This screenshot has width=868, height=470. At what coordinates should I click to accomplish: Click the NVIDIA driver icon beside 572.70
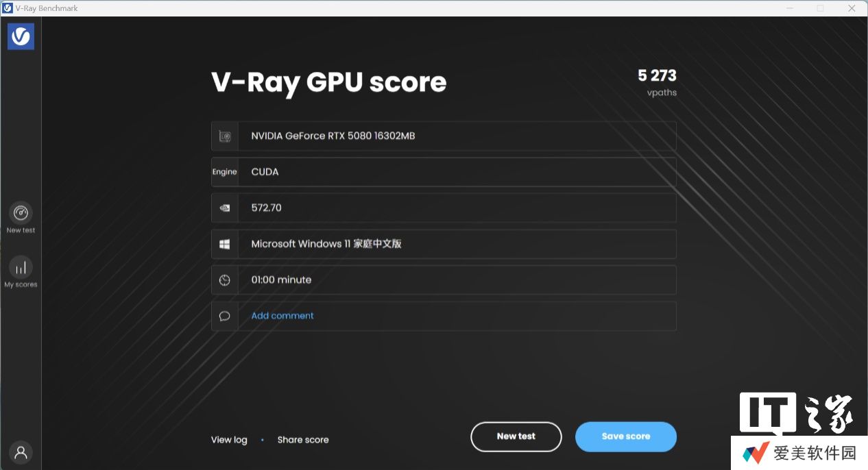click(x=225, y=208)
